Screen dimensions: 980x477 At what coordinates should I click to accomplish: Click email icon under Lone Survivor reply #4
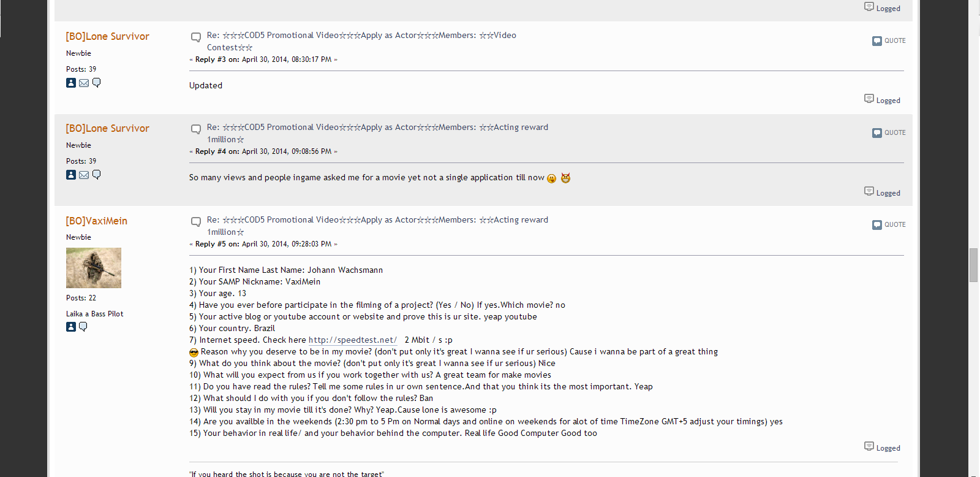coord(84,175)
